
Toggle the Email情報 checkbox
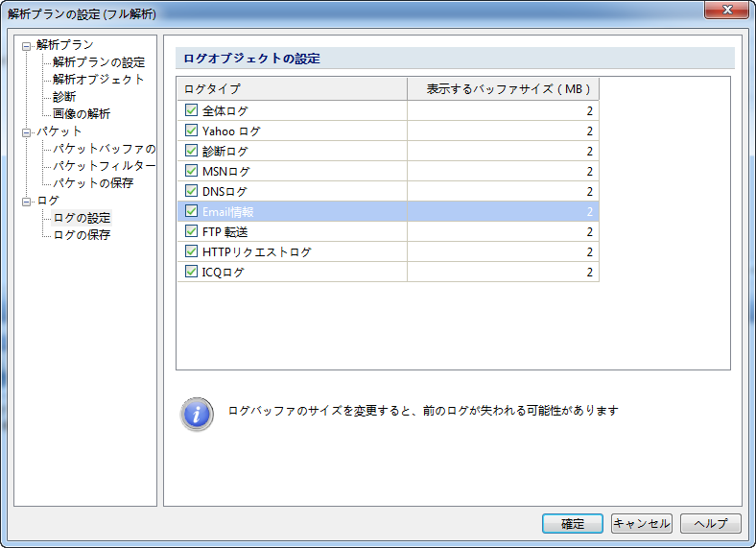(x=191, y=212)
